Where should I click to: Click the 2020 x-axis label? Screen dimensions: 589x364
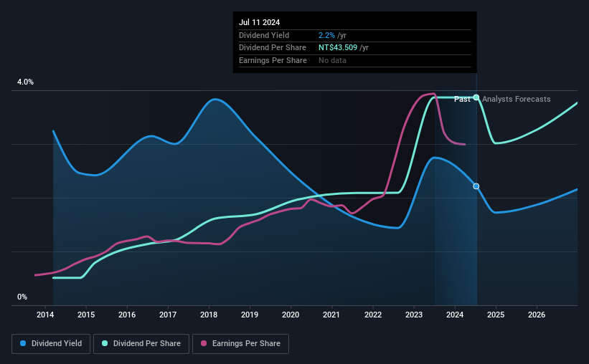[x=291, y=315]
